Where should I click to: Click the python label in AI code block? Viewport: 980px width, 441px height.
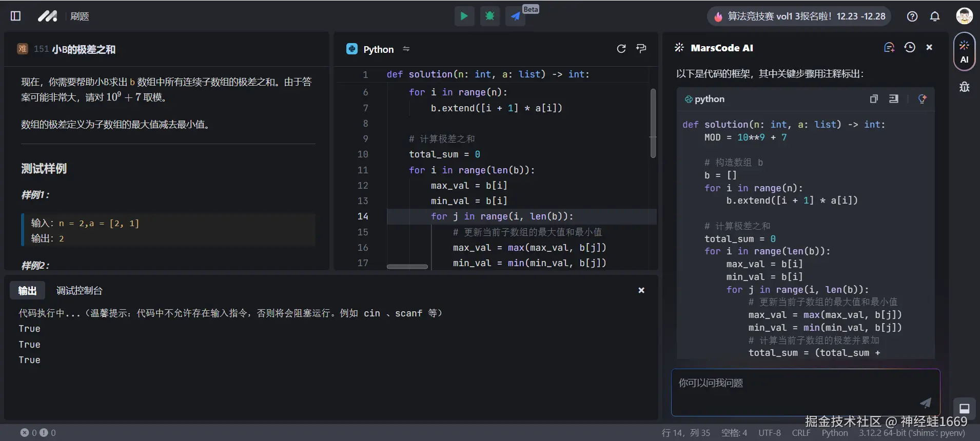coord(709,99)
